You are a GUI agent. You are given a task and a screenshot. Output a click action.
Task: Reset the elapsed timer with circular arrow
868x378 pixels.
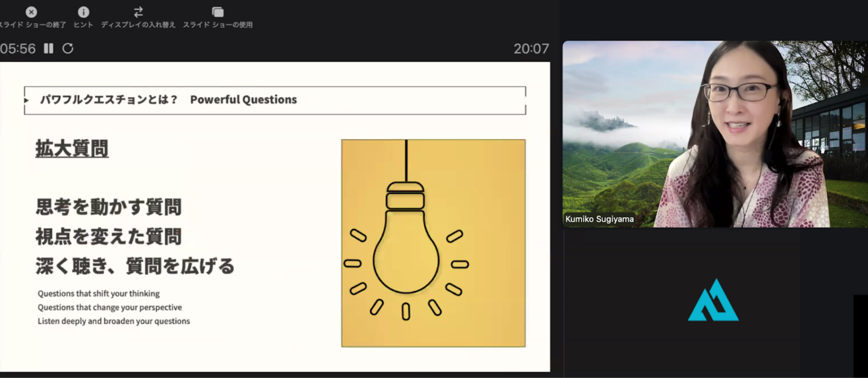pos(68,49)
